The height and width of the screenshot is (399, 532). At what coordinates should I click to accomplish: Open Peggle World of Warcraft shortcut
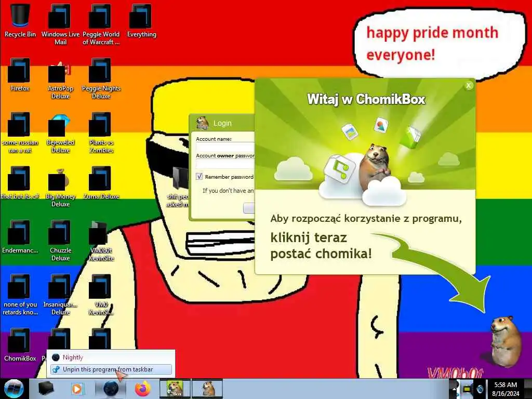(101, 24)
